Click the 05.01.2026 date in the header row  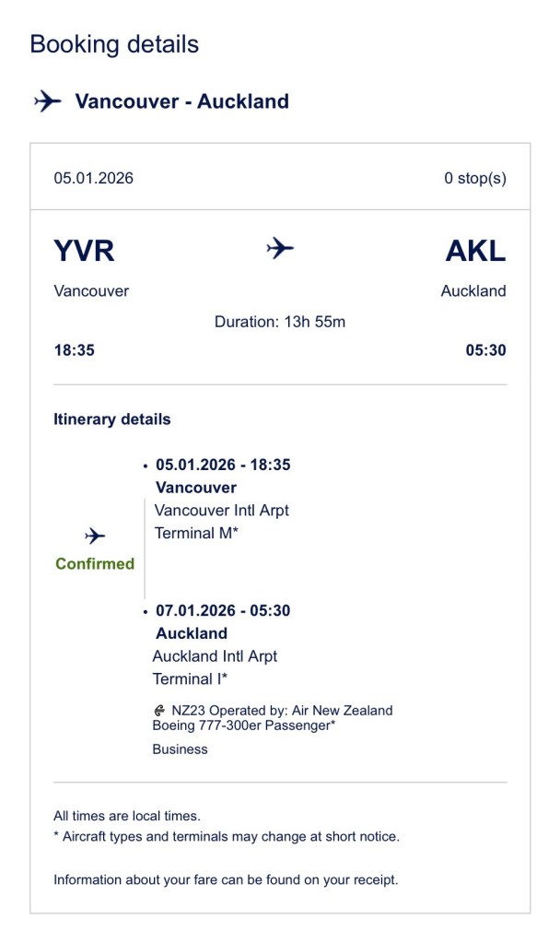coord(93,178)
